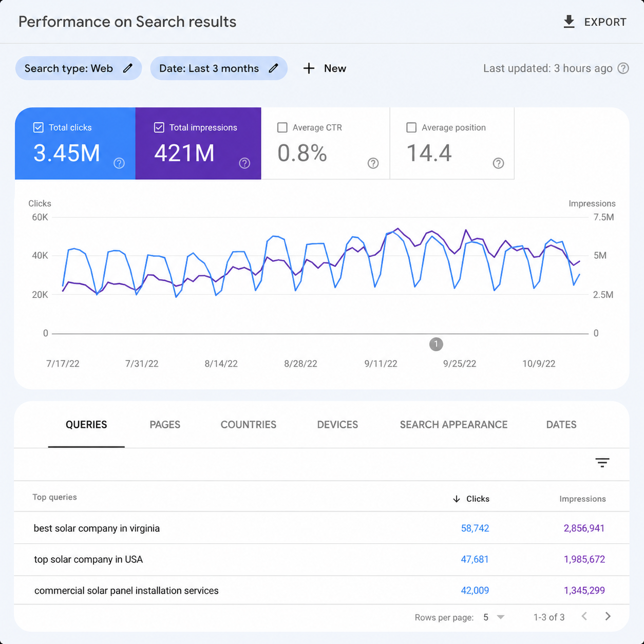
Task: Select the Queries tab
Action: pyautogui.click(x=86, y=425)
